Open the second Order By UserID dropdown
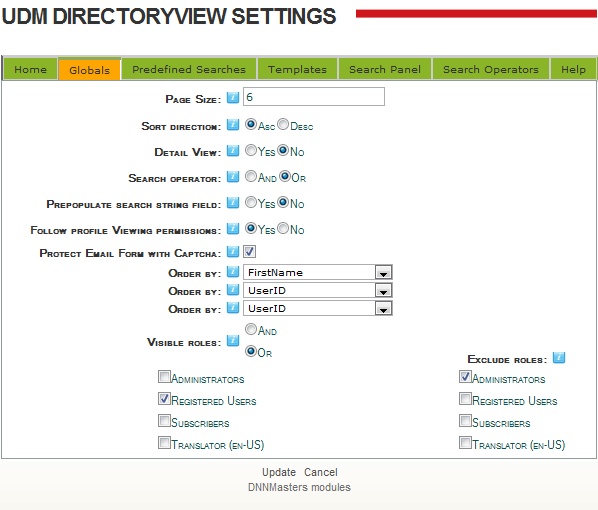This screenshot has width=598, height=510. point(318,290)
